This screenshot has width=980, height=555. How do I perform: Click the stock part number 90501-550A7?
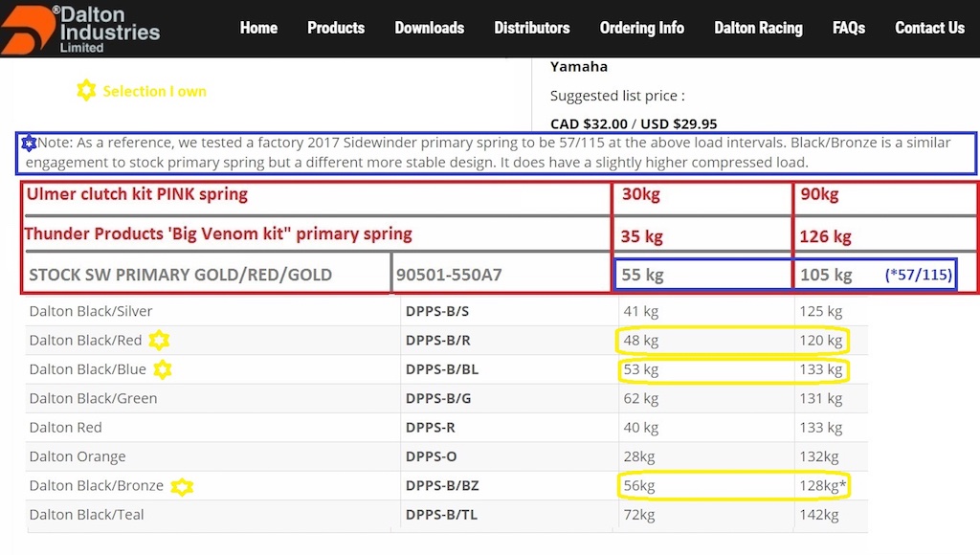(449, 275)
